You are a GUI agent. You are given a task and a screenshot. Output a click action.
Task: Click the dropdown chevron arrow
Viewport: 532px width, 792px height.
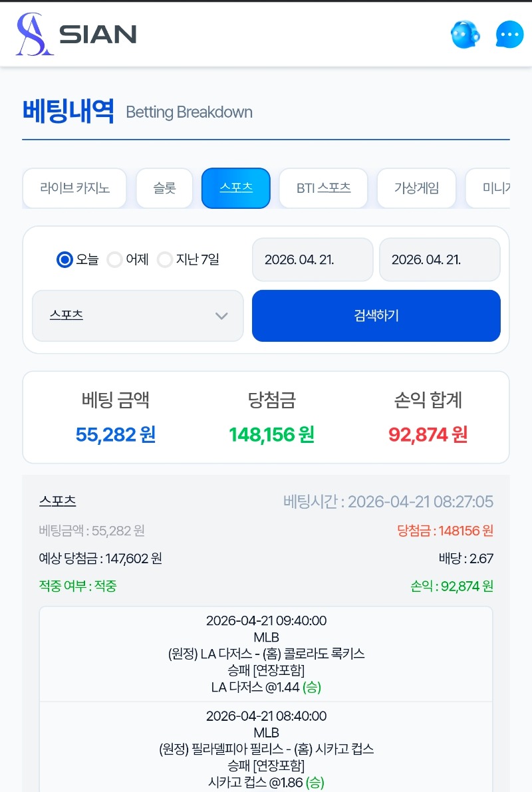point(221,316)
